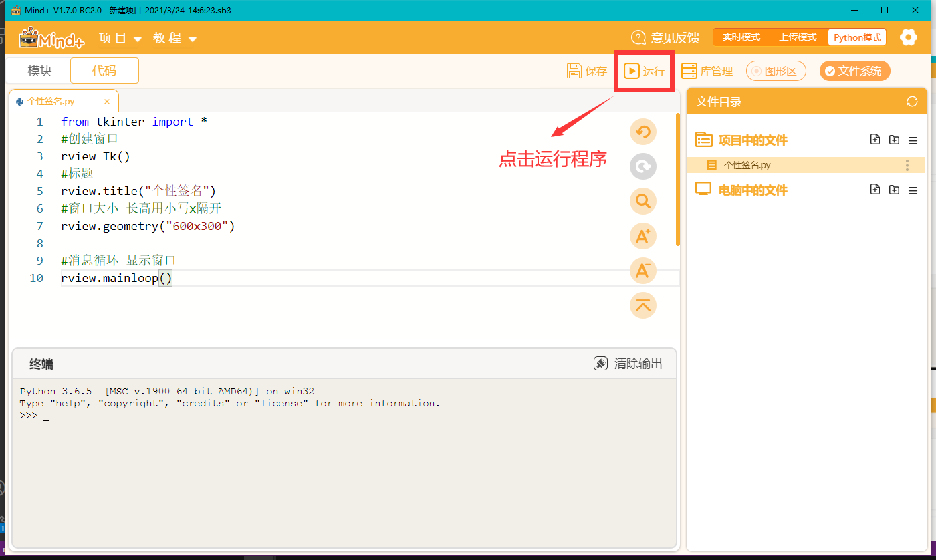Click 运行 to run program
Screen dimensions: 936x560
click(644, 71)
